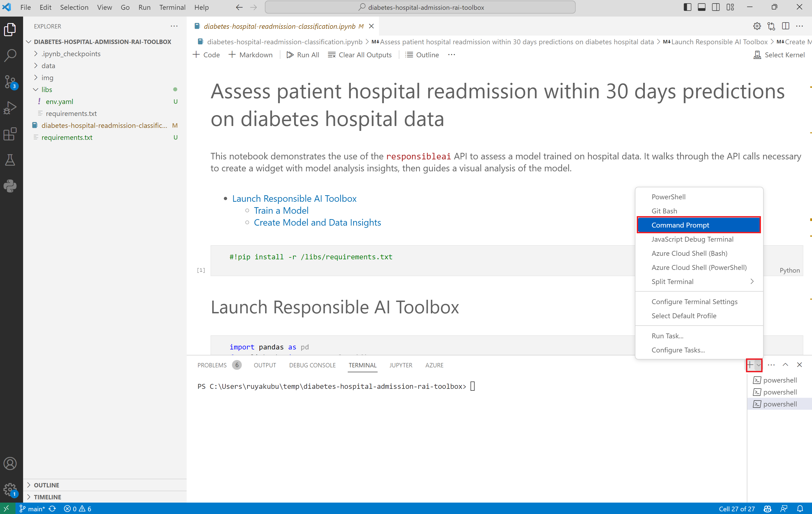Click the Add New Terminal icon
The height and width of the screenshot is (514, 812).
coord(750,365)
